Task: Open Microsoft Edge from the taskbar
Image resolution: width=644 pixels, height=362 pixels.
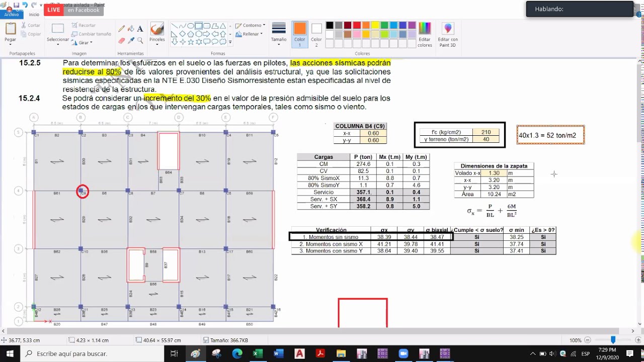Action: (x=237, y=353)
